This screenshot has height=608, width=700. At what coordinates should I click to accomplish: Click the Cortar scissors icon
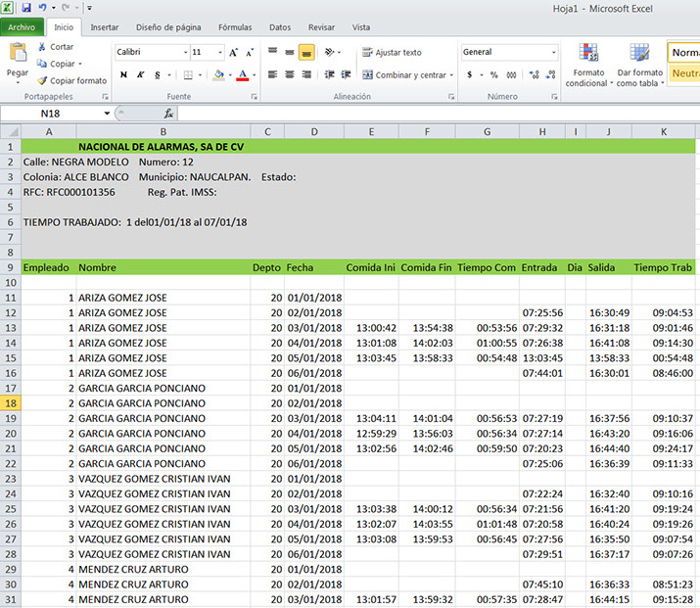pyautogui.click(x=41, y=47)
